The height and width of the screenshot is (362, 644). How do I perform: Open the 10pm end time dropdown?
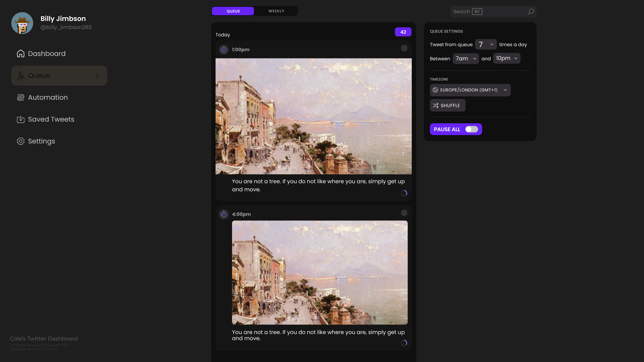tap(507, 58)
